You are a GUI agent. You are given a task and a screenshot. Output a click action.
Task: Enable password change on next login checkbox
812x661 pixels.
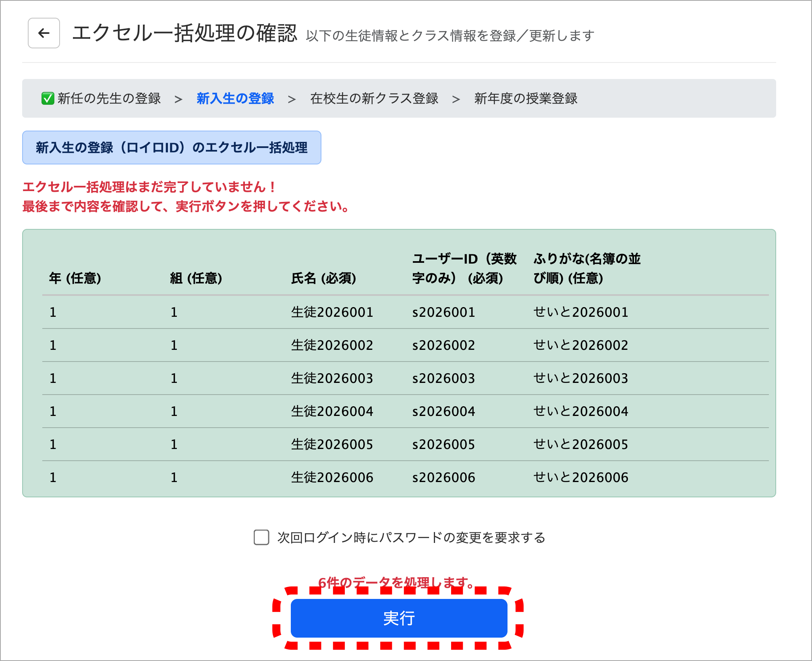click(x=261, y=537)
